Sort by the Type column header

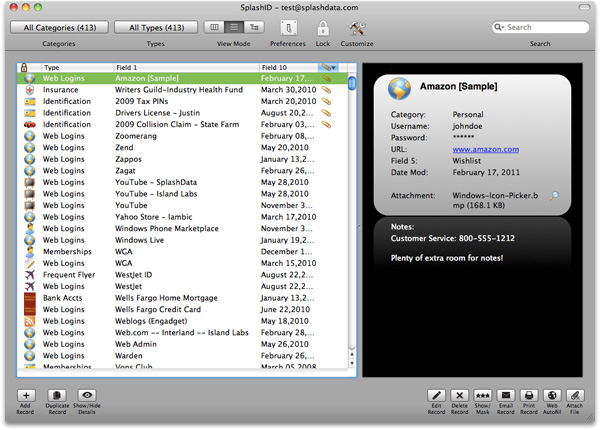pos(77,68)
